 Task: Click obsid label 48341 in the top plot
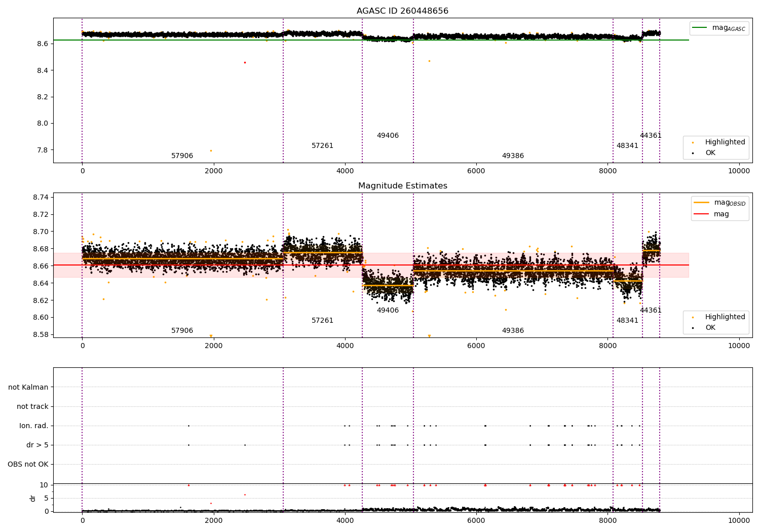click(627, 146)
